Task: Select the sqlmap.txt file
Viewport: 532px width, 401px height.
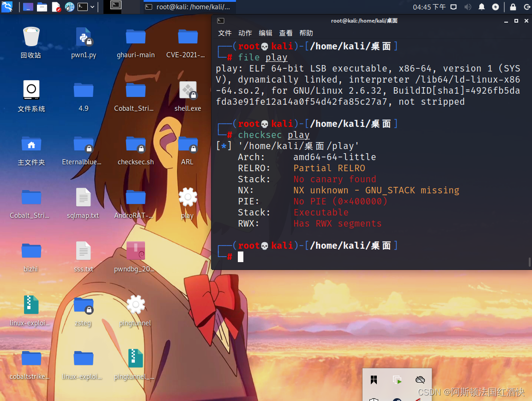Action: tap(83, 203)
